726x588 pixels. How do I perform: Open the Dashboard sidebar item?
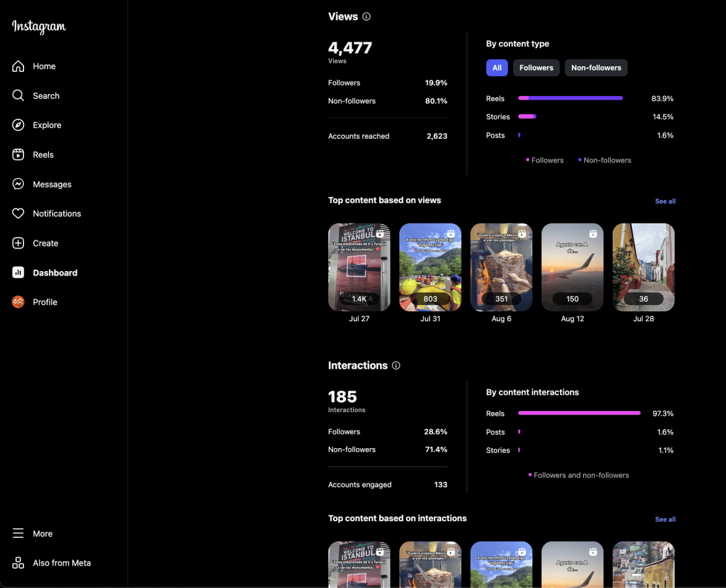click(x=54, y=273)
